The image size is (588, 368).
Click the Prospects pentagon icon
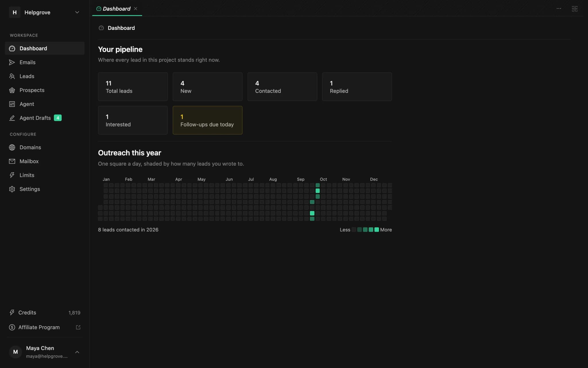click(x=12, y=90)
